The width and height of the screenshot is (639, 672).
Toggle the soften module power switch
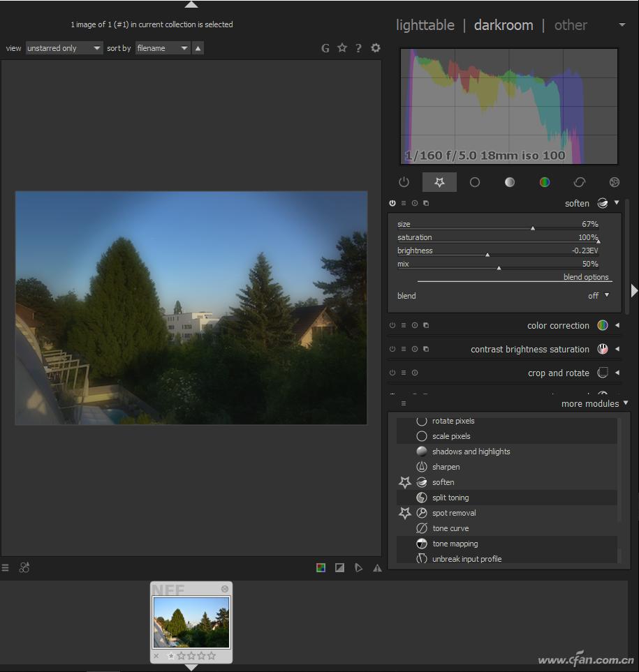coord(392,203)
